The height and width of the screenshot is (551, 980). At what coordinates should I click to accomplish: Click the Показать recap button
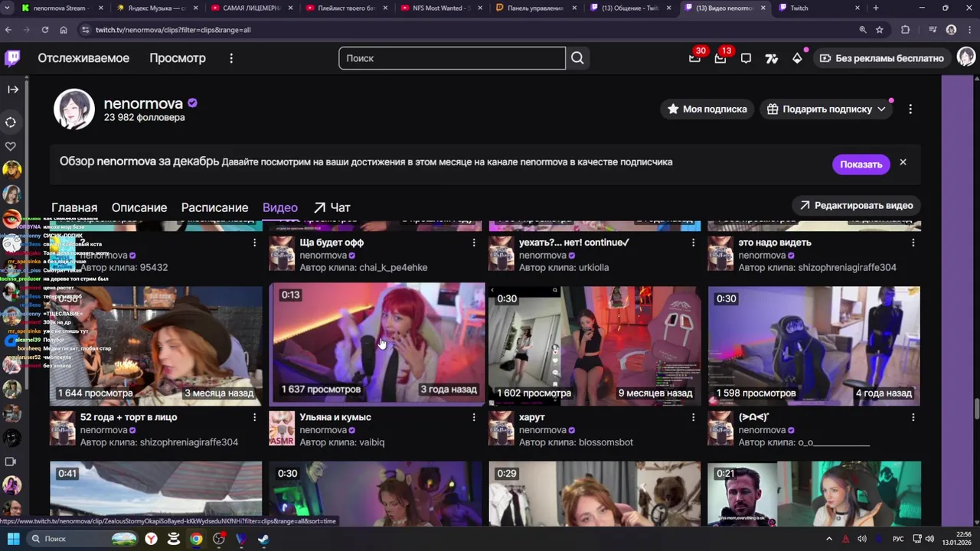tap(861, 165)
